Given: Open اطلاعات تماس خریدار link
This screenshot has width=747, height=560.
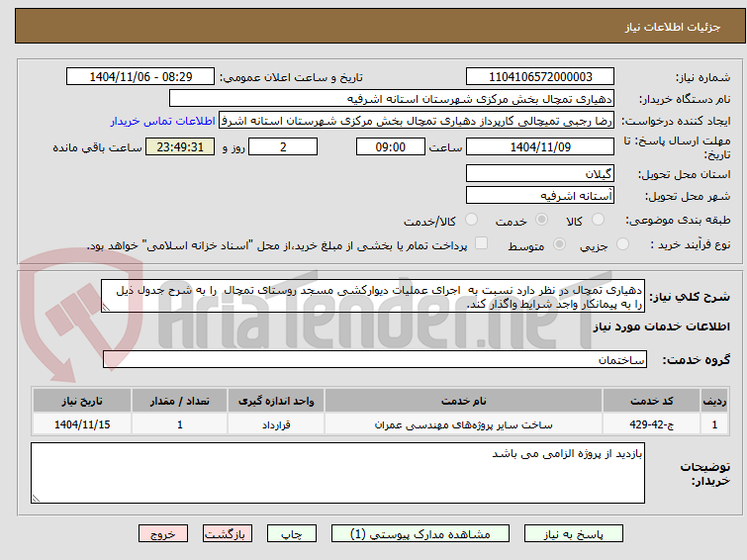Looking at the screenshot, I should 163,121.
